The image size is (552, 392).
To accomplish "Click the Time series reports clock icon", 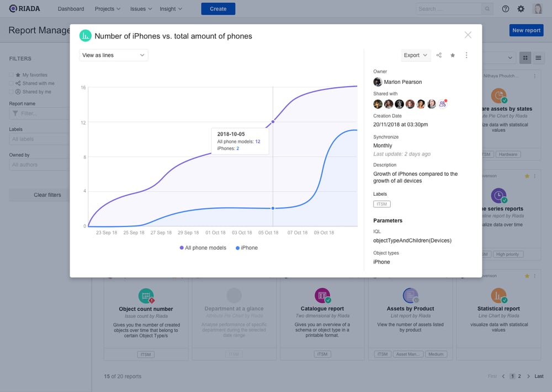I will click(x=499, y=196).
